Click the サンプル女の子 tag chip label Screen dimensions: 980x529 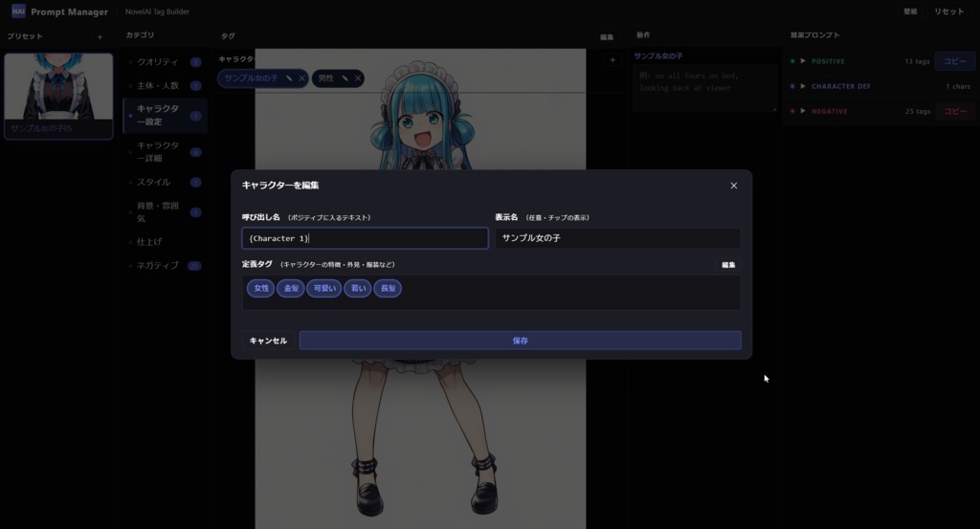[x=252, y=78]
